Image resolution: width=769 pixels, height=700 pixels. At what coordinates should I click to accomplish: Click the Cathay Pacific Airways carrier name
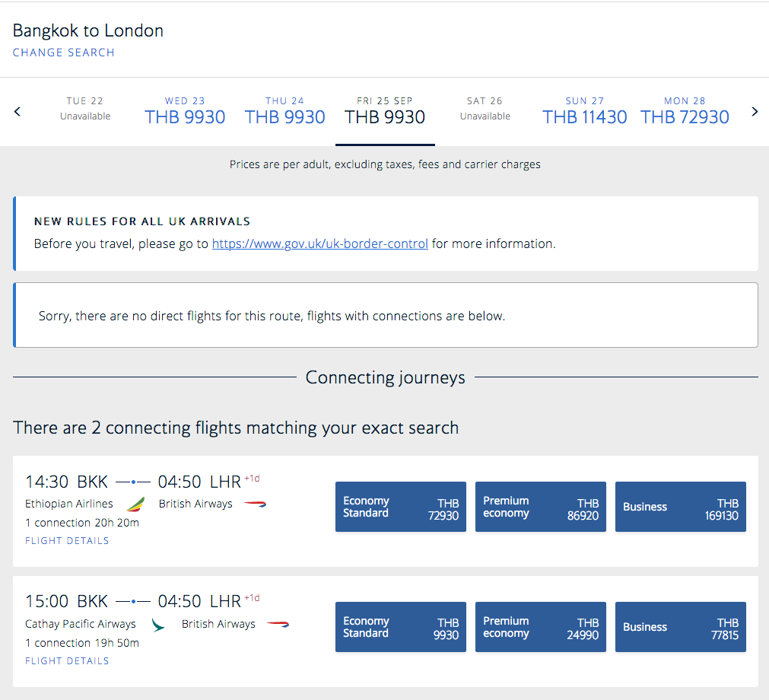pos(81,624)
